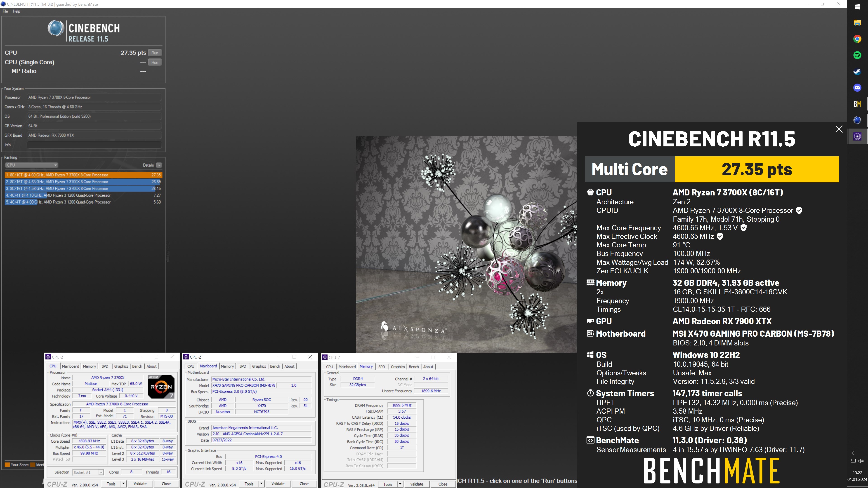Open Spotify from the taskbar
The image size is (868, 488).
click(x=857, y=55)
